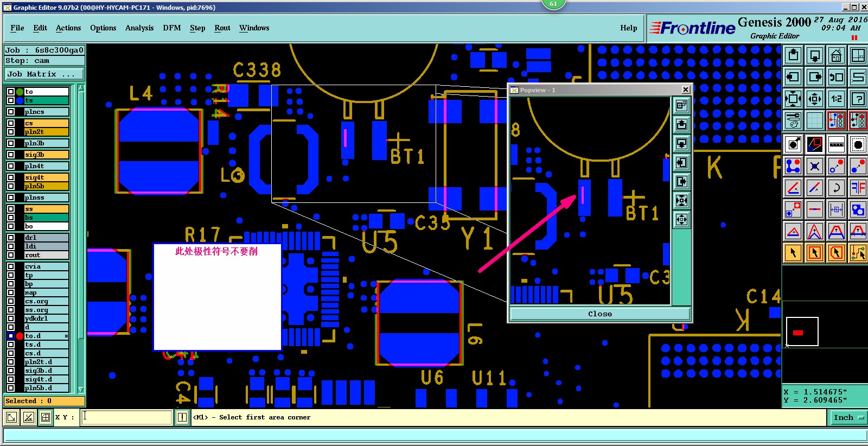Viewport: 868px width, 446px height.
Task: Click the layer list scroll-down arrow
Action: (x=81, y=390)
